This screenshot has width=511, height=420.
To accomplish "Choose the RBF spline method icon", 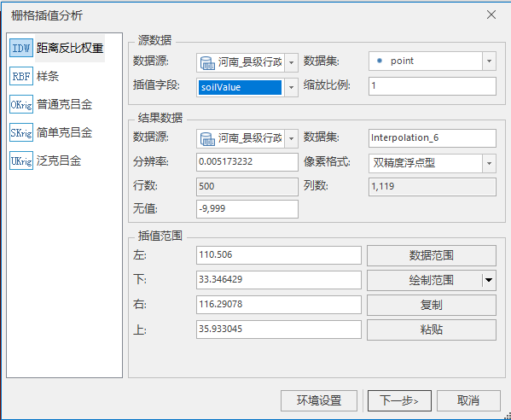I will coord(21,76).
